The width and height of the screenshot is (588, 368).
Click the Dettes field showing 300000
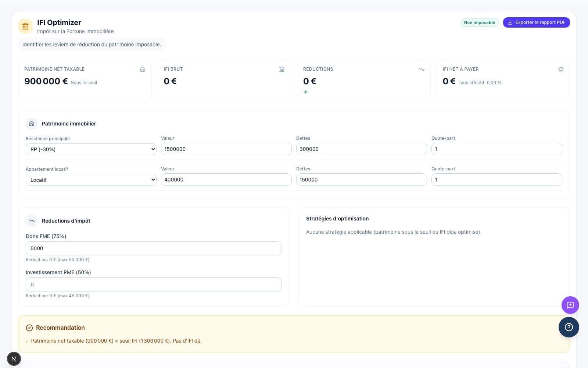pos(361,149)
